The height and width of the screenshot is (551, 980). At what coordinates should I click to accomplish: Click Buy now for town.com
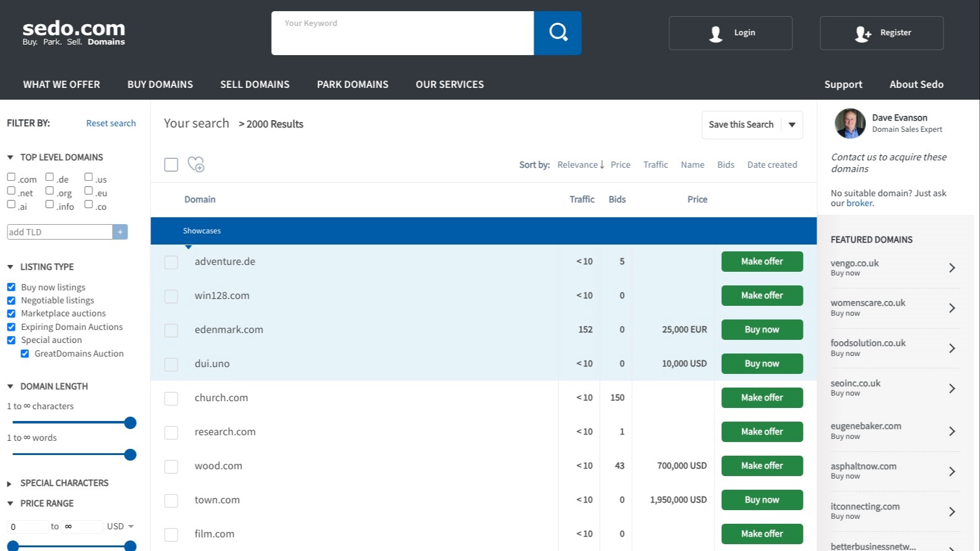(x=762, y=500)
